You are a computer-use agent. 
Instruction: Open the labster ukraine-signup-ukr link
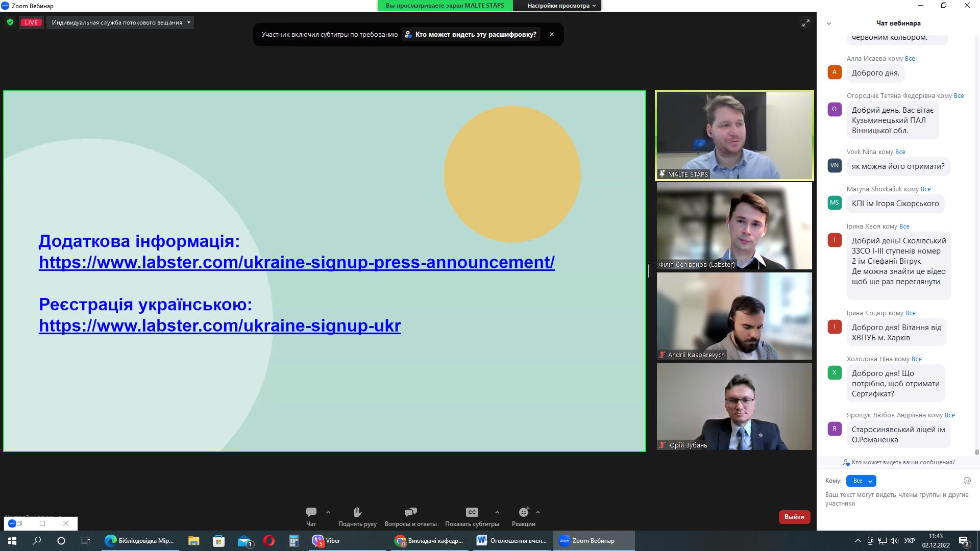(x=219, y=325)
